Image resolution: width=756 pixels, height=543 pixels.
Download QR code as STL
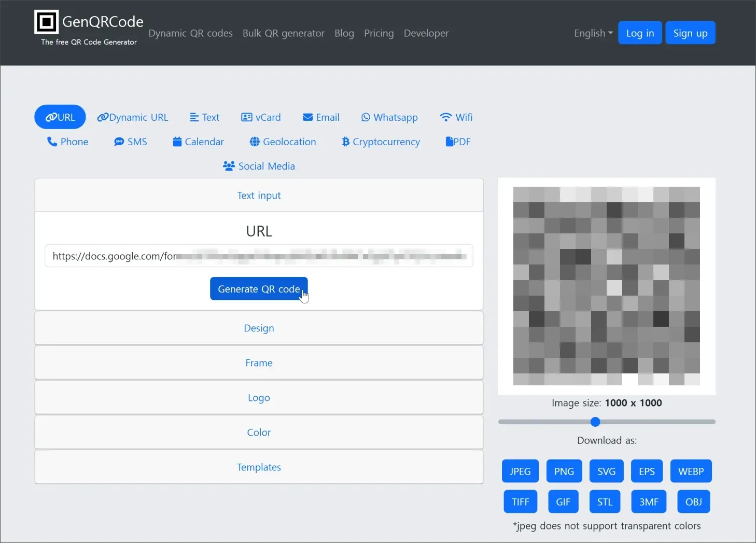(605, 502)
